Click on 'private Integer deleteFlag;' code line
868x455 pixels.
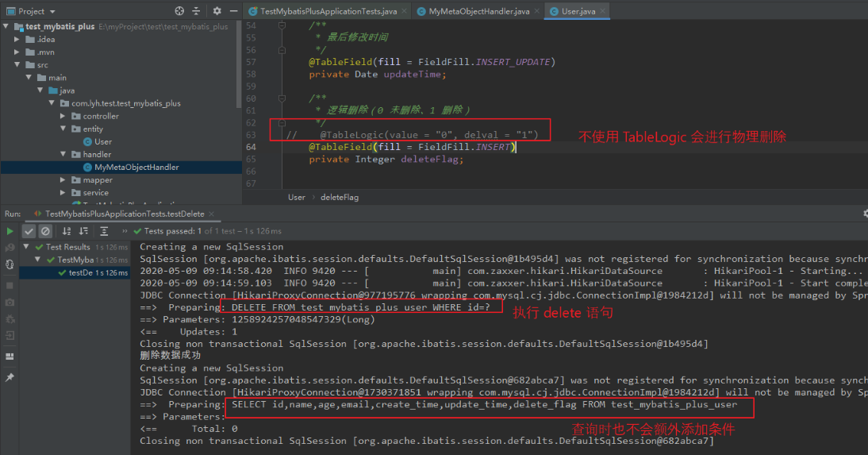[386, 159]
